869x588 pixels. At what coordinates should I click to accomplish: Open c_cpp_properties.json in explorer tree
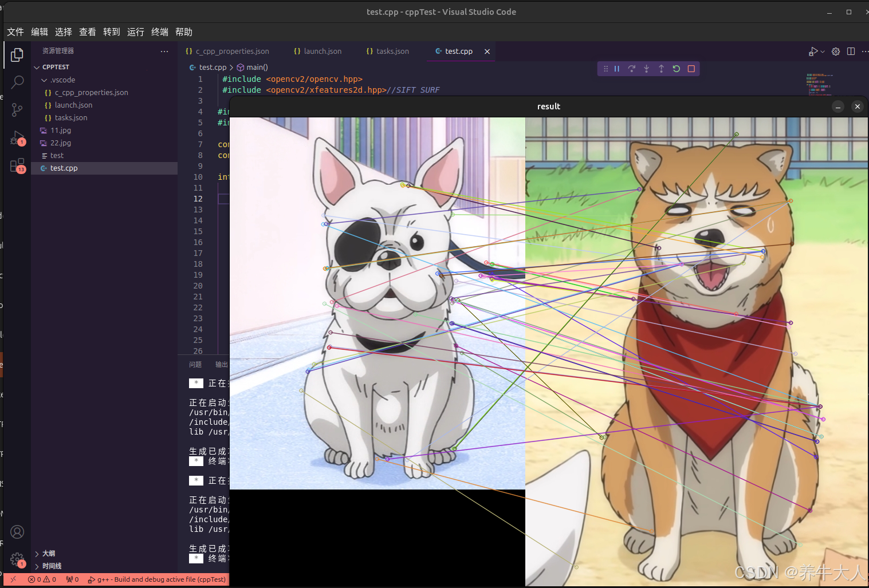[x=104, y=93]
